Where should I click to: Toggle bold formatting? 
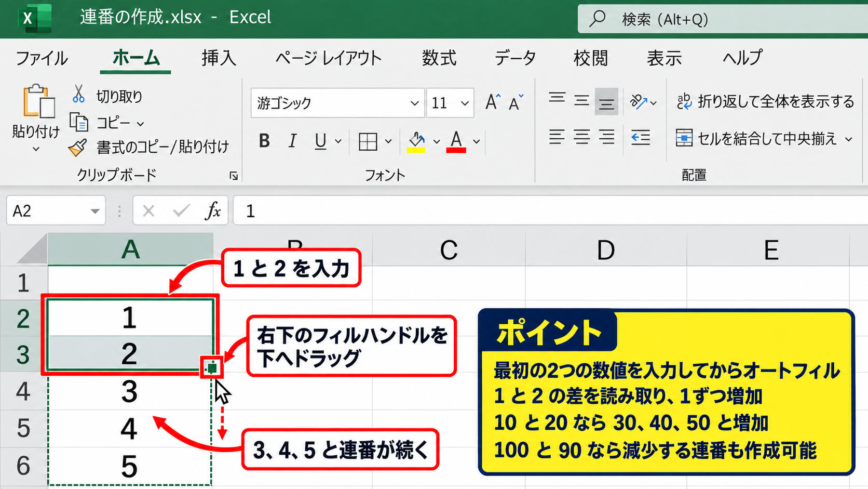click(x=264, y=141)
